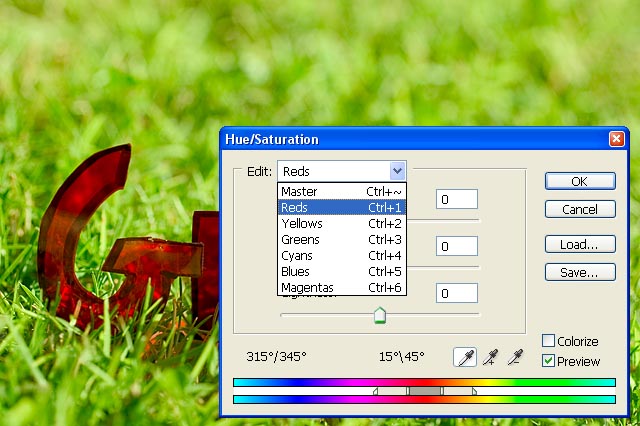Choose Magentas from the Edit list
This screenshot has height=426, width=640.
(x=342, y=287)
